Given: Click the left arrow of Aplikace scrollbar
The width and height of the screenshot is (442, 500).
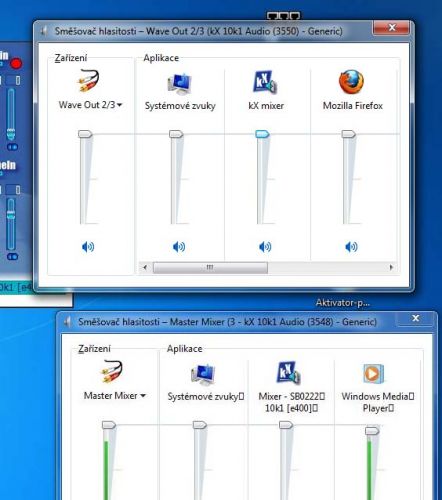Looking at the screenshot, I should [x=145, y=267].
